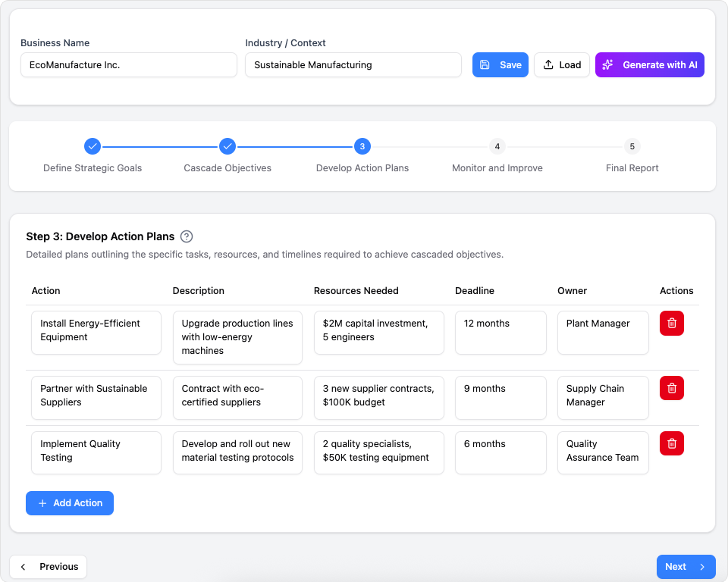
Task: Proceed with the Next button
Action: click(x=686, y=567)
